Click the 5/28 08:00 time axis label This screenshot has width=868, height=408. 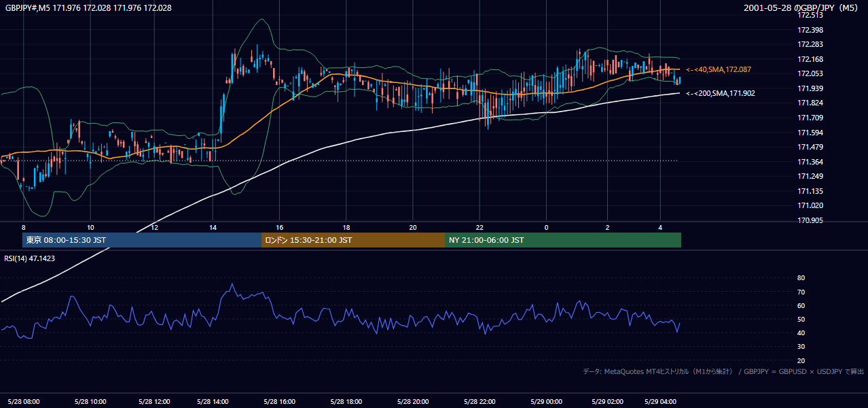(x=23, y=401)
